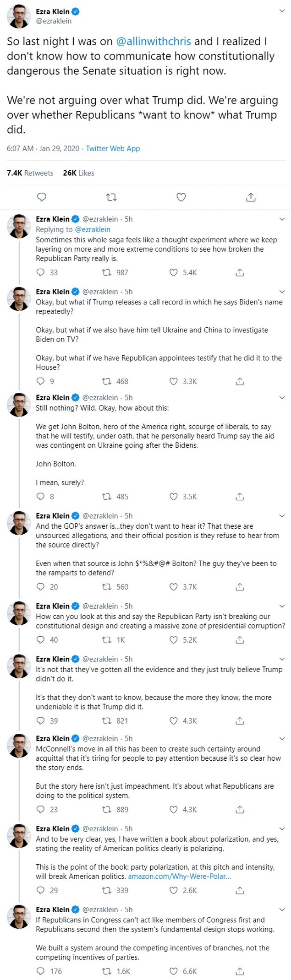This screenshot has height=980, width=291.
Task: Retweet the tweet with 889 retweets
Action: [106, 809]
